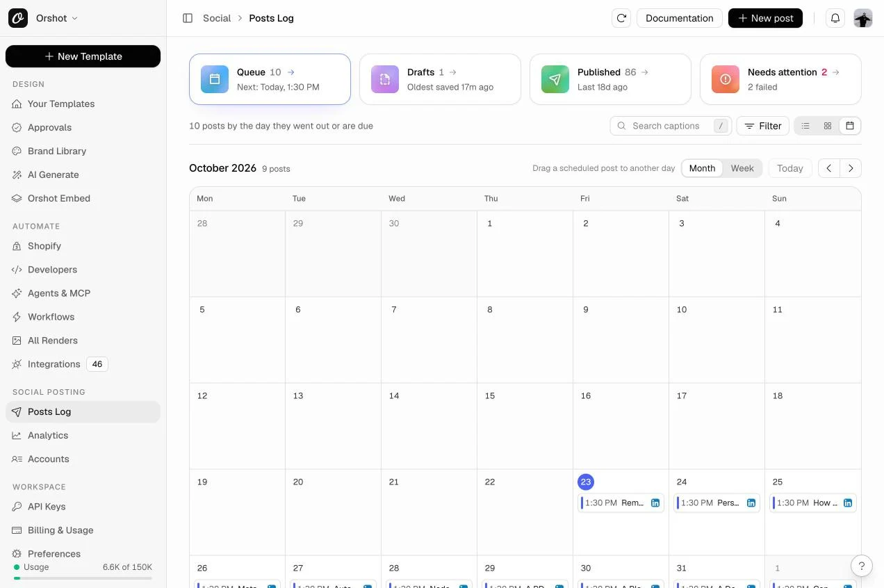The width and height of the screenshot is (884, 588).
Task: Open the 1:30 PM post on October 24
Action: [717, 503]
